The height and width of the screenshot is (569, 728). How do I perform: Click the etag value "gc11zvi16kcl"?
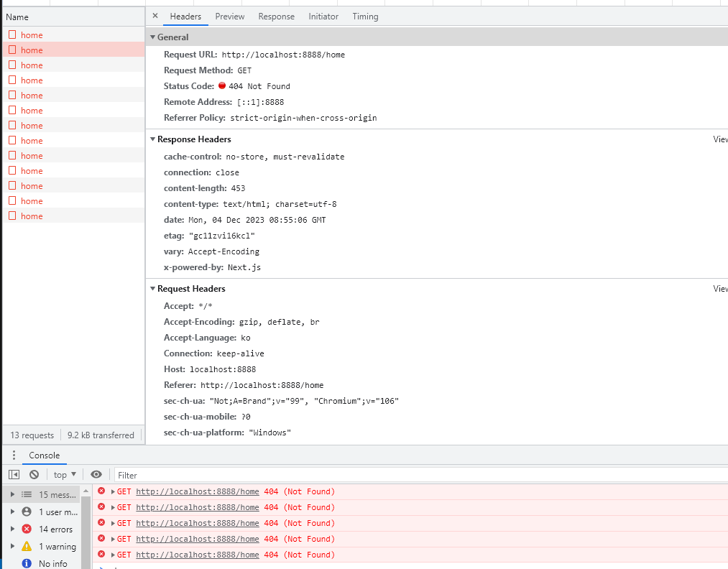coord(222,236)
